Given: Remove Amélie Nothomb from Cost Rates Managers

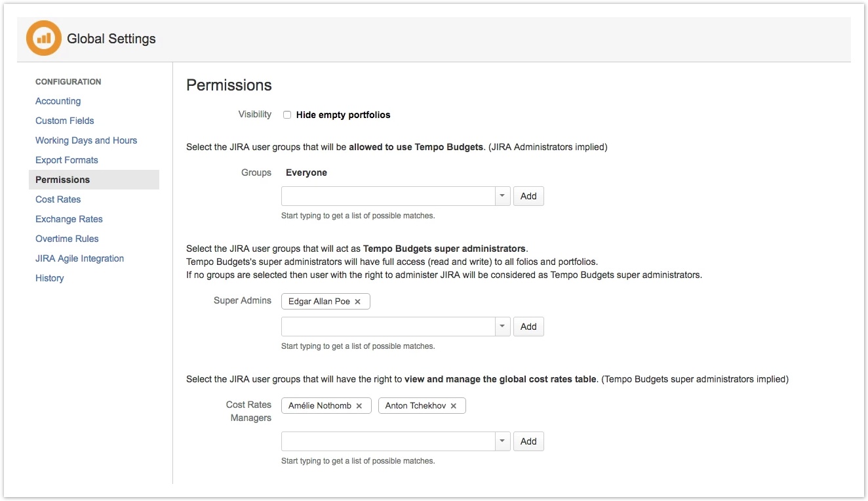Looking at the screenshot, I should [x=359, y=405].
